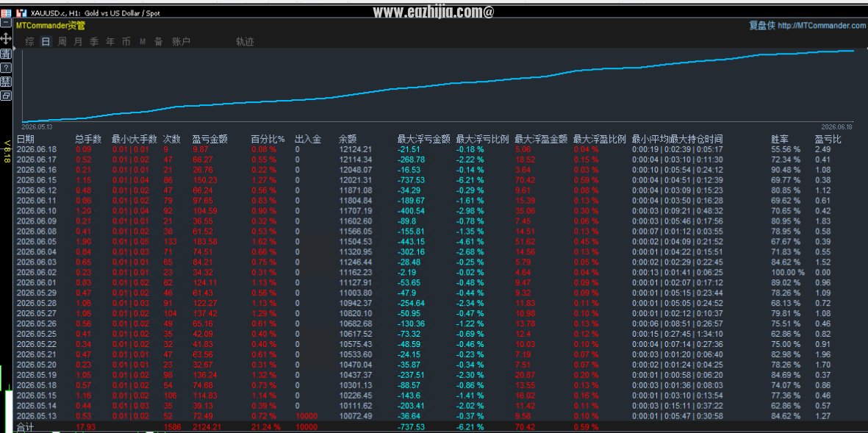Select the 2026.06.15 date row cell
Viewport: 868px width, 433px height.
[x=37, y=180]
